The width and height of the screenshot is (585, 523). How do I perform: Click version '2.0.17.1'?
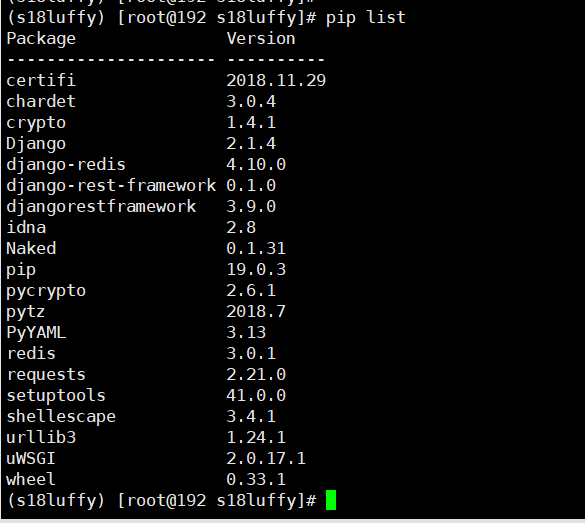tap(266, 458)
